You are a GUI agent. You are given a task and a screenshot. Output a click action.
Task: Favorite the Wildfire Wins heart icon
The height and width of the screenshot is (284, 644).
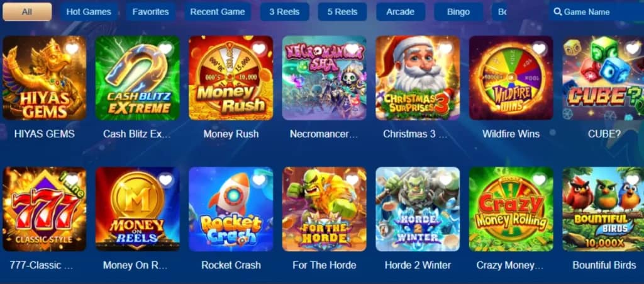tap(539, 49)
